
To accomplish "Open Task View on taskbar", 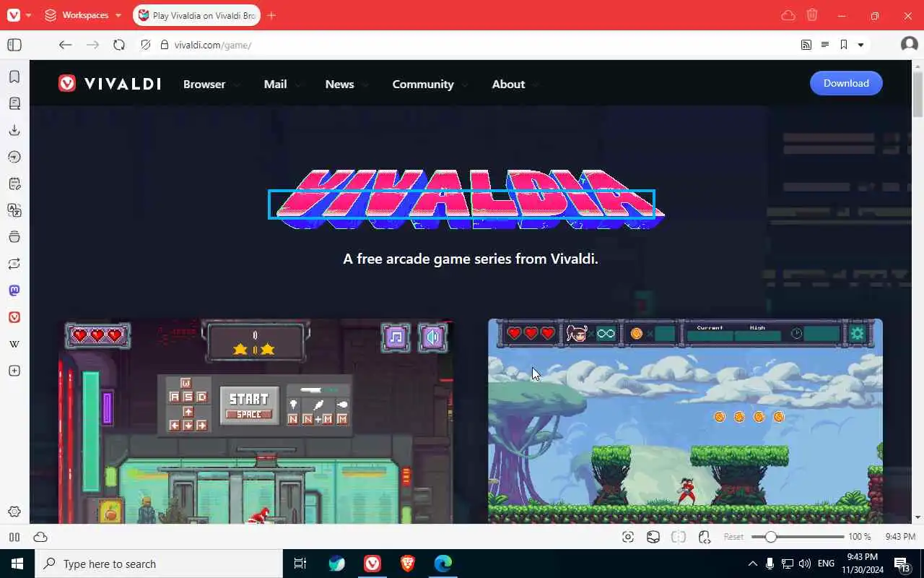I will [x=300, y=564].
